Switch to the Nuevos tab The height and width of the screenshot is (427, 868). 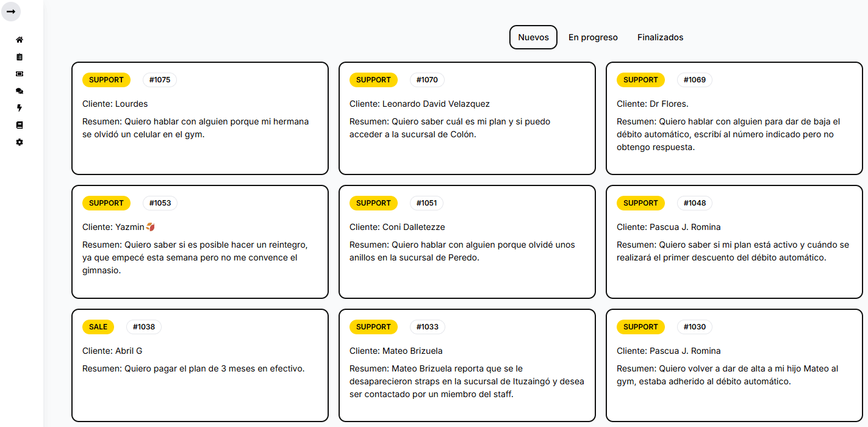(x=533, y=37)
